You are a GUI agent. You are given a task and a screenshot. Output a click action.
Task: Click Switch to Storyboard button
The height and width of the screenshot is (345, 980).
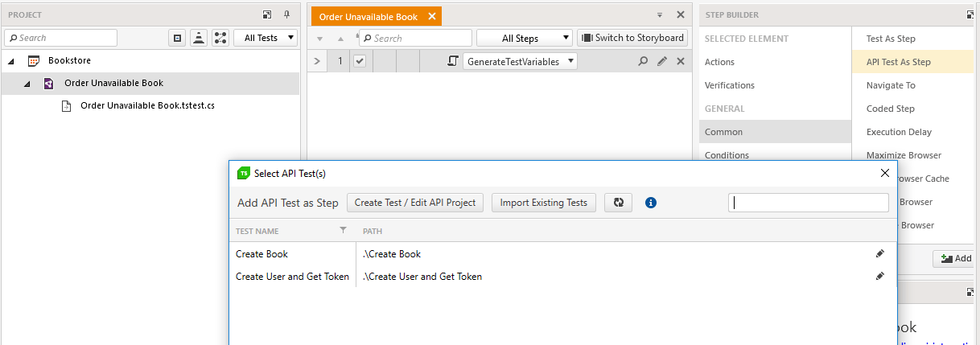[632, 38]
